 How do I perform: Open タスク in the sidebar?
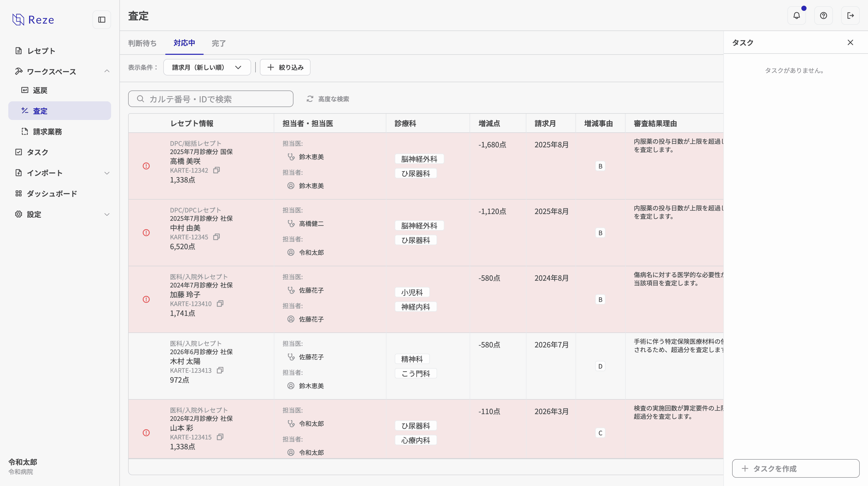tap(60, 152)
